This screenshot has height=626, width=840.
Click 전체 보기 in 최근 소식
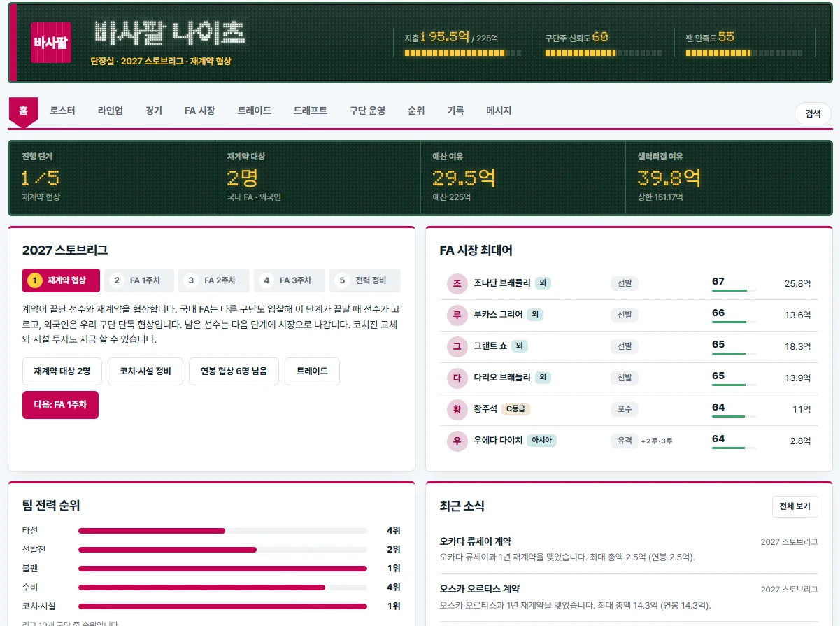point(795,506)
